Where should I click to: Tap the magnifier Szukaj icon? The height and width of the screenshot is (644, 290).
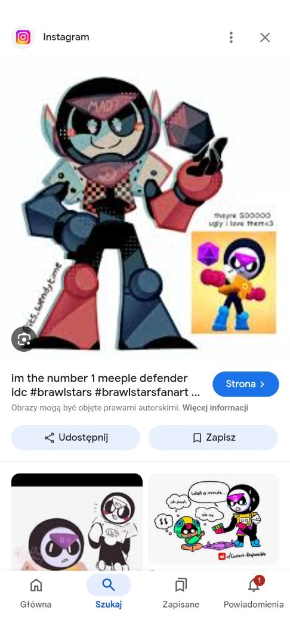(109, 585)
